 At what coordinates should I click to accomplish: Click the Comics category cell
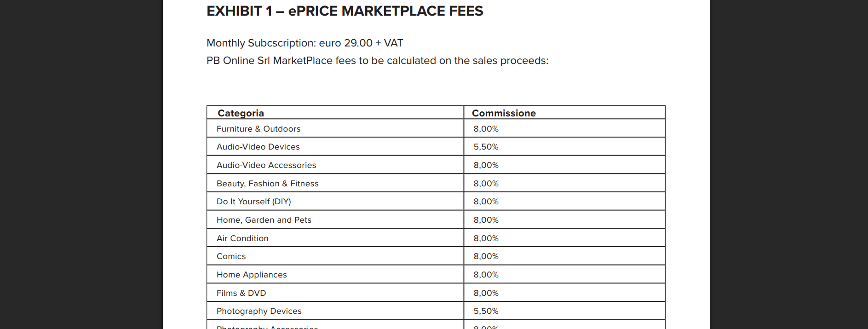pos(231,256)
